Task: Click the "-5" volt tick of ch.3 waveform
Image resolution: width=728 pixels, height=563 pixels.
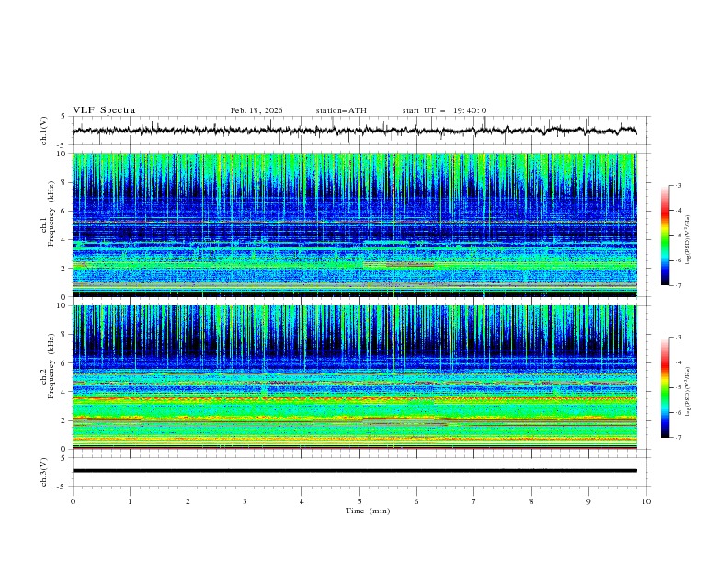Action: (63, 487)
